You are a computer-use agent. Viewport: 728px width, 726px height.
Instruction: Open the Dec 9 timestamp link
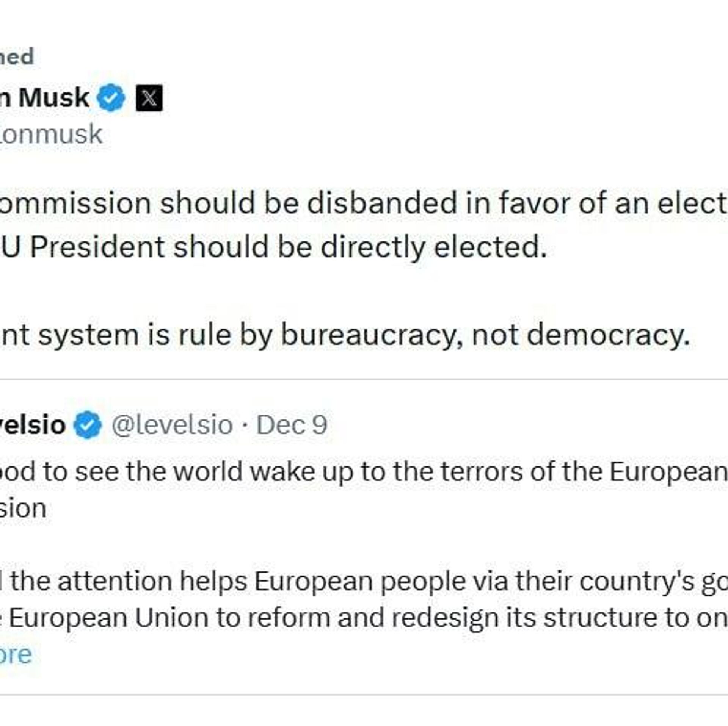pos(292,425)
